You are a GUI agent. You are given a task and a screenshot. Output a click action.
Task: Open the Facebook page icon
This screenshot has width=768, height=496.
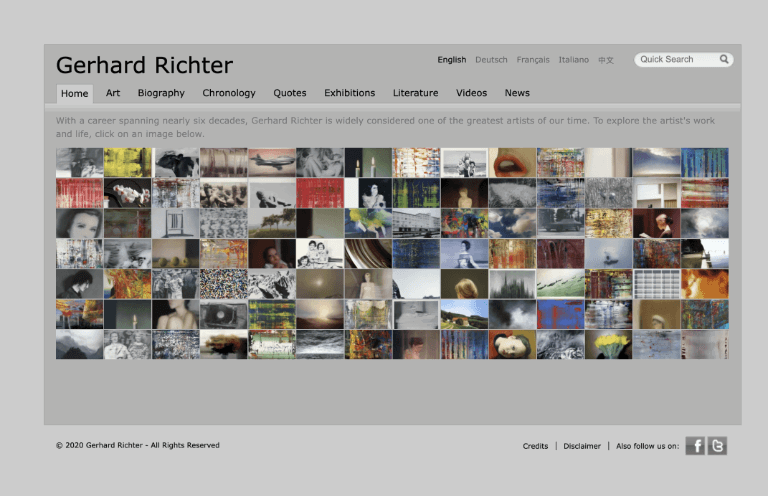point(695,446)
